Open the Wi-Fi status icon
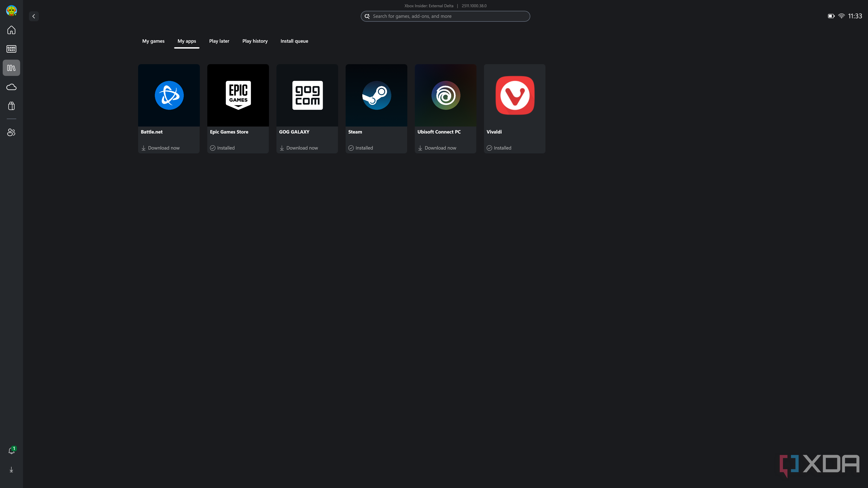This screenshot has height=488, width=868. coord(841,16)
